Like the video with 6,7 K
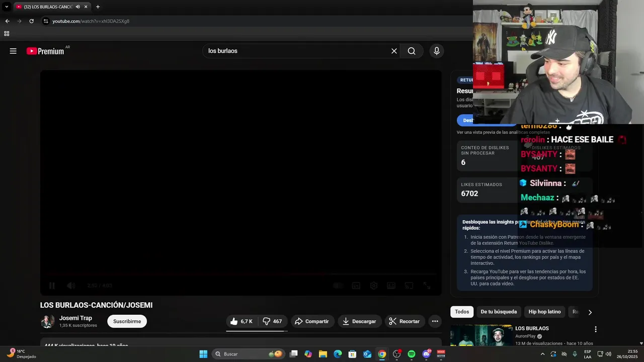 [x=242, y=321]
